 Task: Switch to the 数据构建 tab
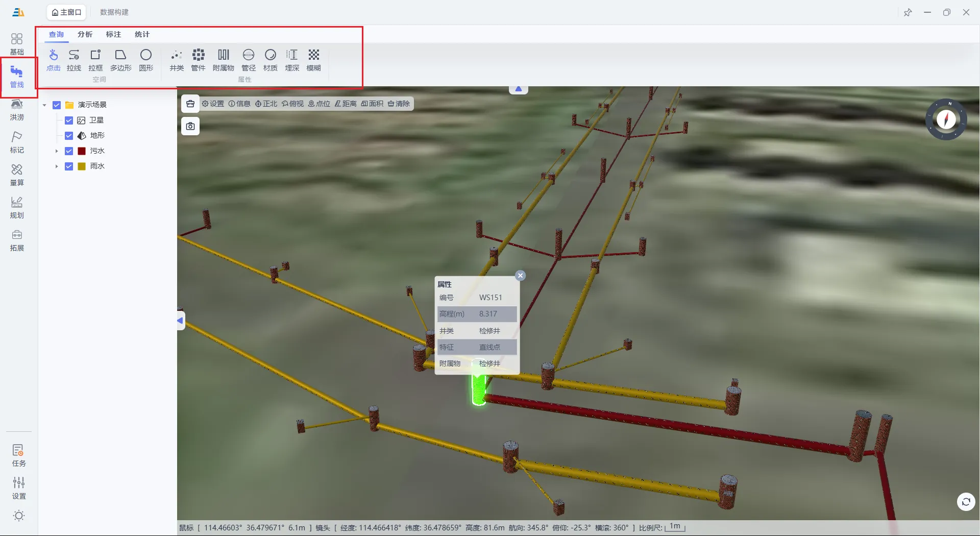(x=114, y=12)
